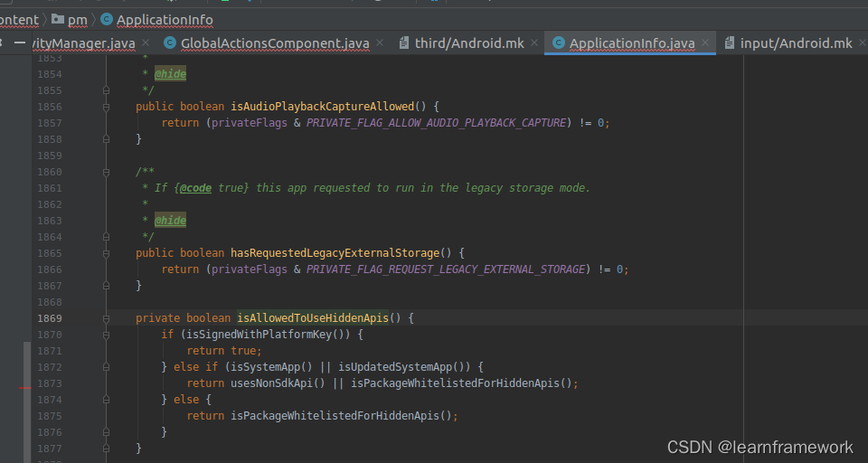Click the folder icon beside pm breadcrumb
Screen dimensions: 868x463
[58, 19]
